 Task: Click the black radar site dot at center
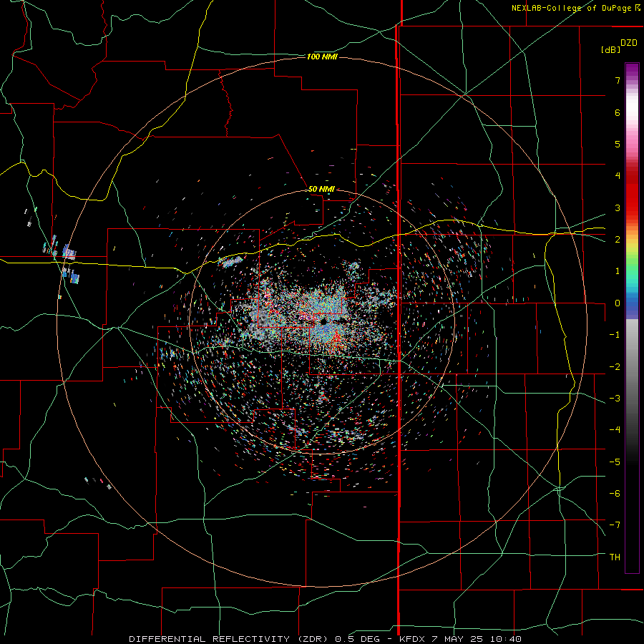(323, 321)
